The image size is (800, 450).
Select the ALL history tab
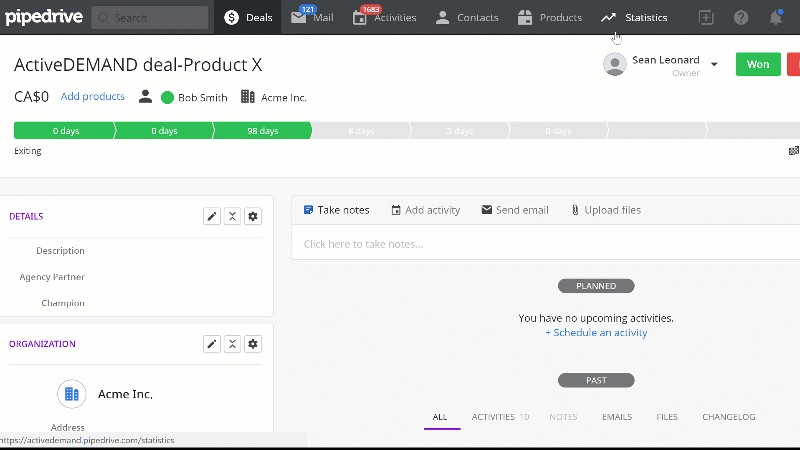pyautogui.click(x=440, y=417)
